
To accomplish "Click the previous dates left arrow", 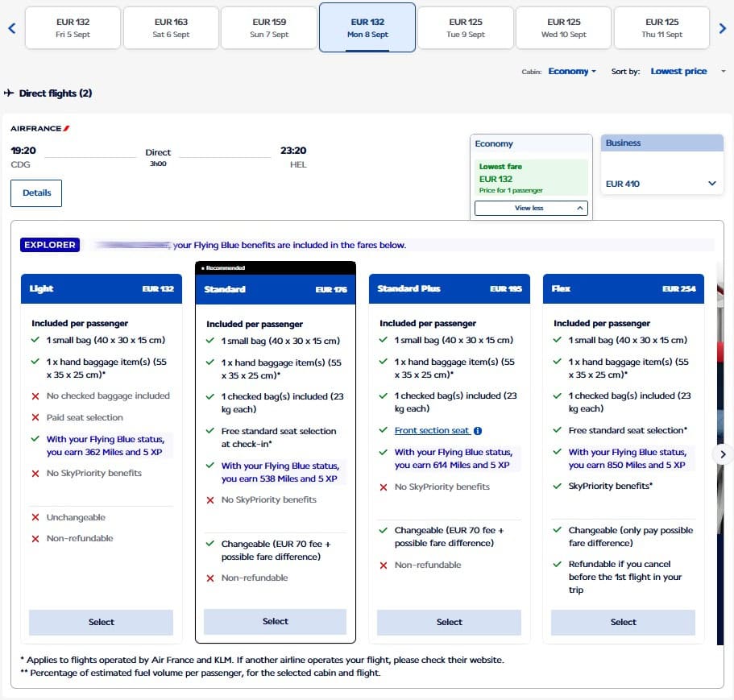I will (x=11, y=29).
